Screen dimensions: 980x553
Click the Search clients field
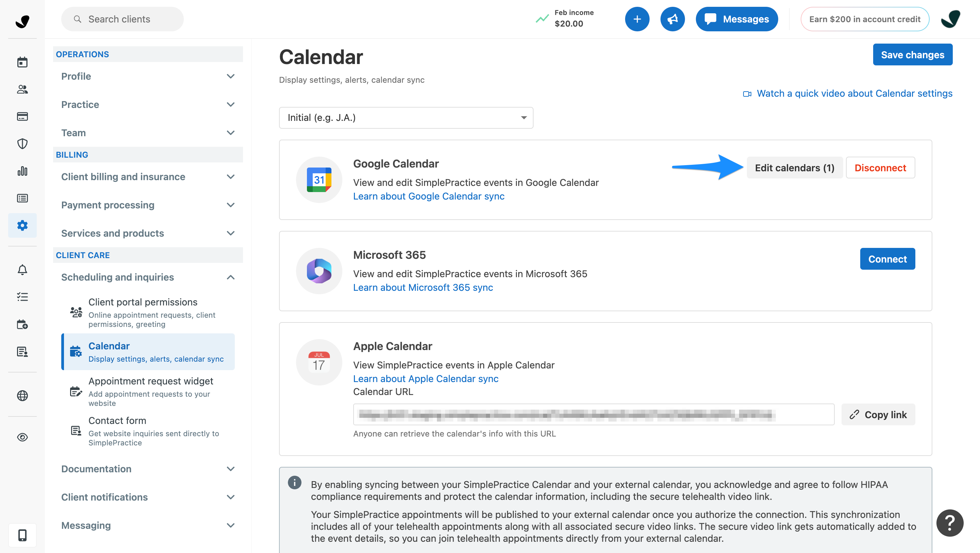pyautogui.click(x=122, y=19)
